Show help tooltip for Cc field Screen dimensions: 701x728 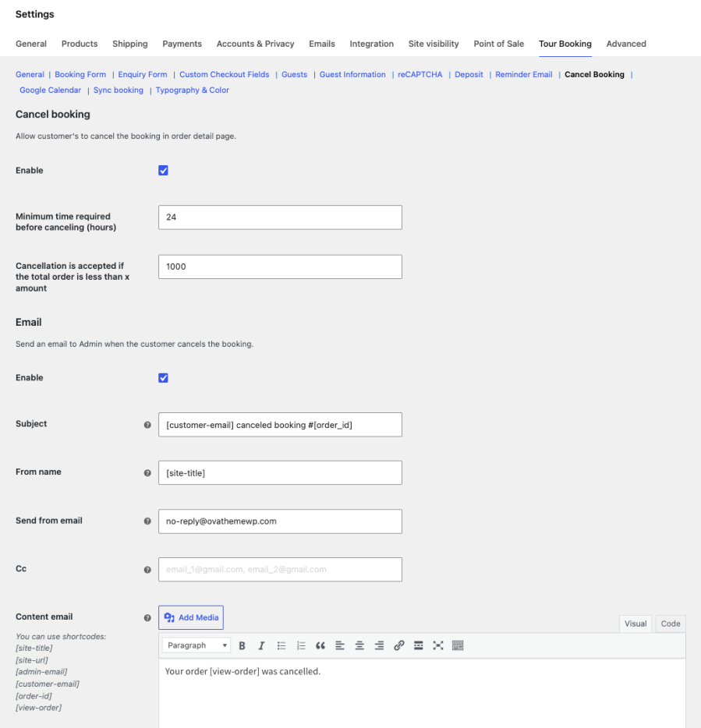click(x=147, y=570)
